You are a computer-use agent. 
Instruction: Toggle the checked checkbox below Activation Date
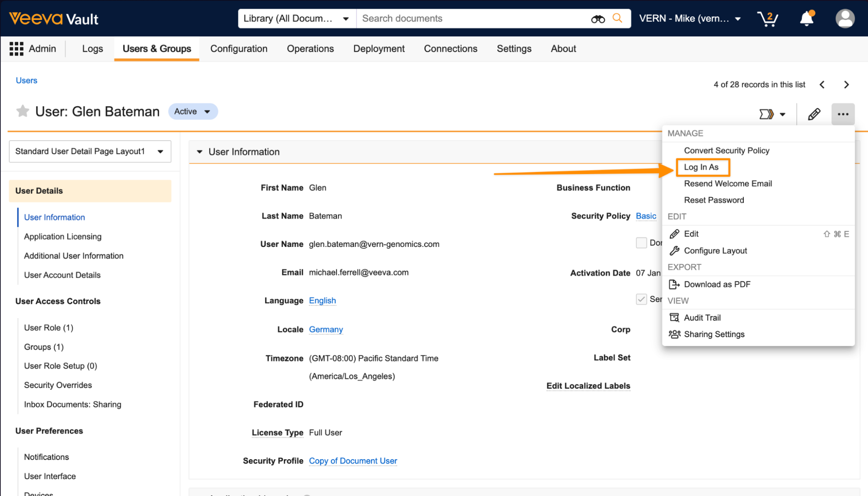tap(641, 299)
